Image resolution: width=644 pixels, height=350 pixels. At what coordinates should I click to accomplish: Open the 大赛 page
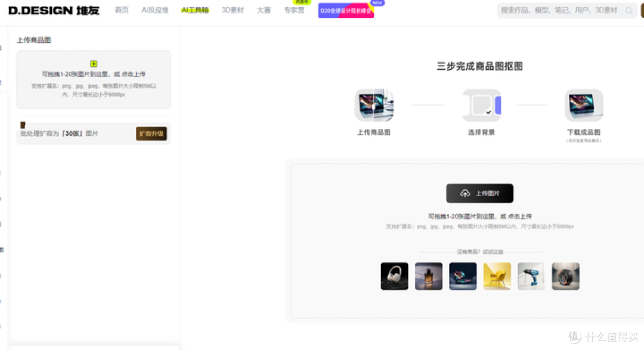click(x=264, y=10)
